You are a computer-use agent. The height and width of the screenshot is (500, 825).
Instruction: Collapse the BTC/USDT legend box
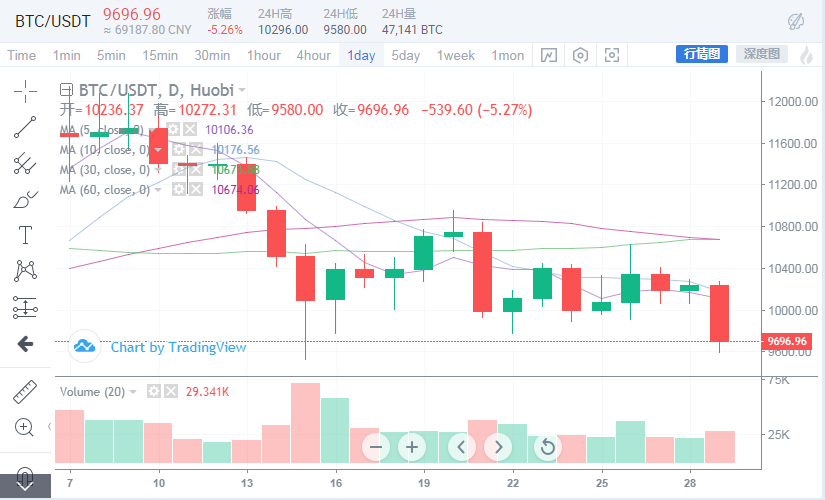[66, 89]
